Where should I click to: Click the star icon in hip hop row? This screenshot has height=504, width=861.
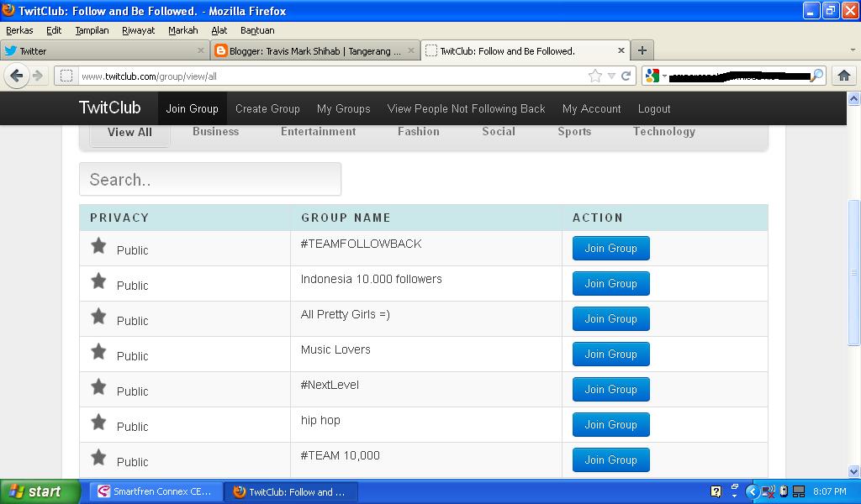(99, 422)
